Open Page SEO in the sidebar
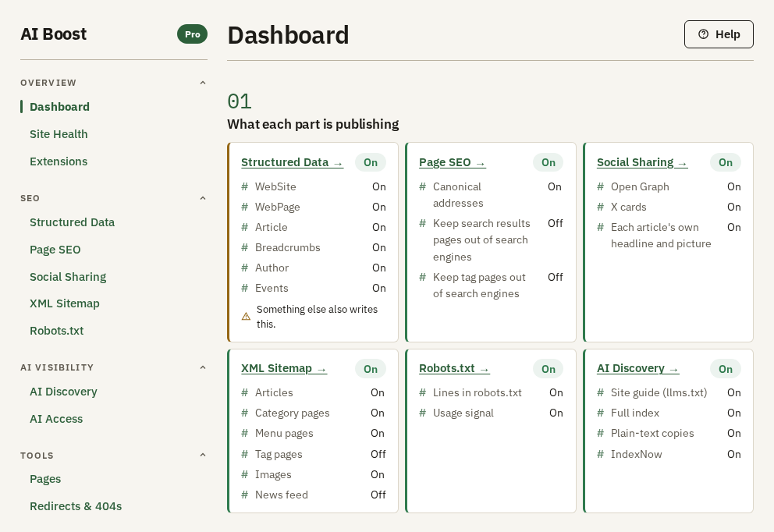The image size is (774, 532). [55, 250]
